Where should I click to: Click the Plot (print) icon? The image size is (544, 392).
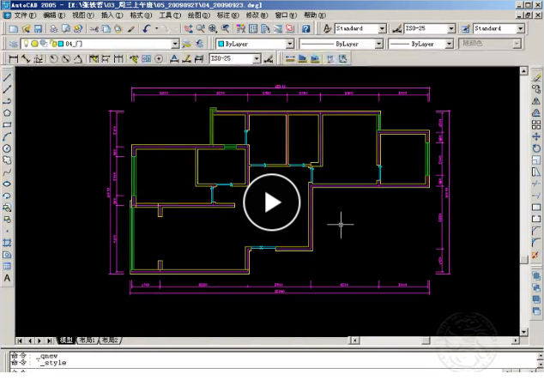point(53,28)
